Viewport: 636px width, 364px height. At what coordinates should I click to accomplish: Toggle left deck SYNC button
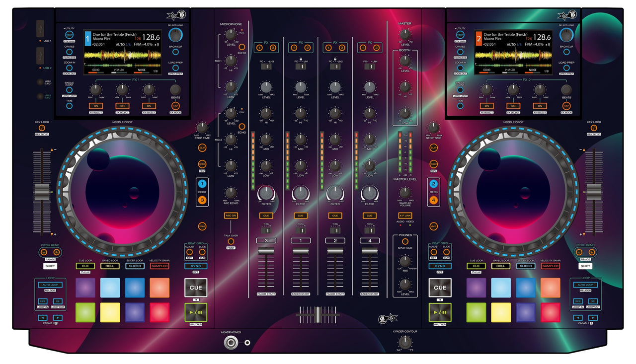(196, 266)
